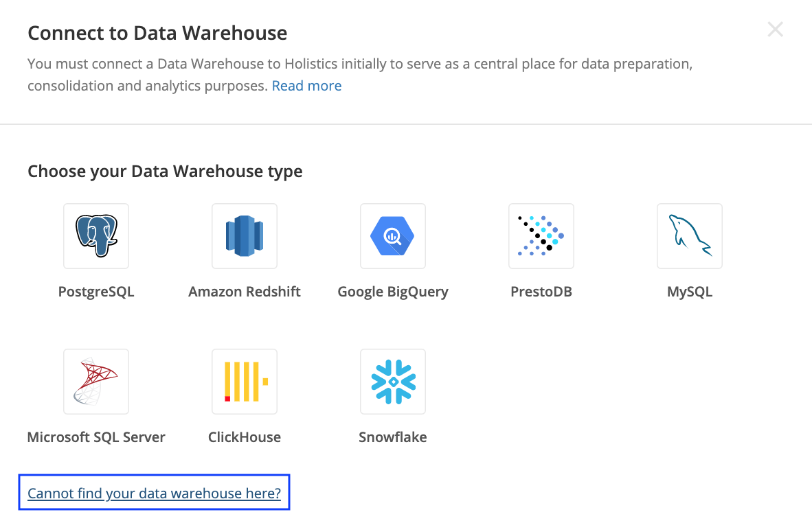Click the PrestoDB text label
The image size is (812, 523).
(541, 292)
